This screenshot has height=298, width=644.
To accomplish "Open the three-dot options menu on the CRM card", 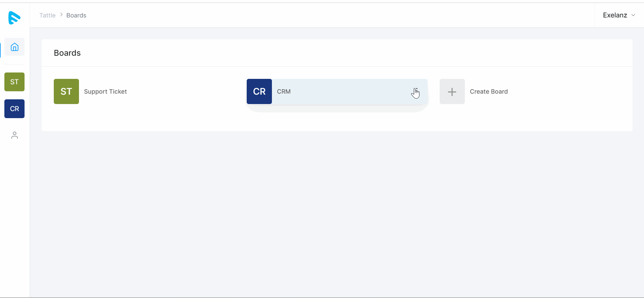I will pyautogui.click(x=416, y=91).
